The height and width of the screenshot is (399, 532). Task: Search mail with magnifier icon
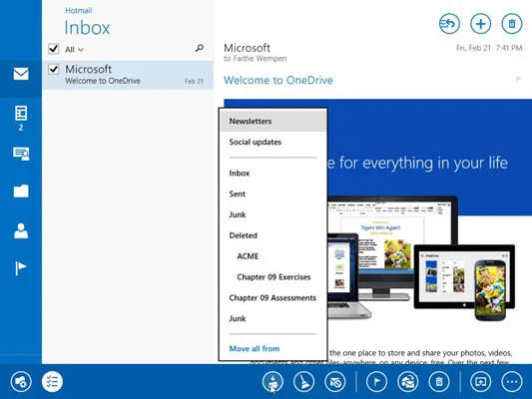(x=200, y=48)
